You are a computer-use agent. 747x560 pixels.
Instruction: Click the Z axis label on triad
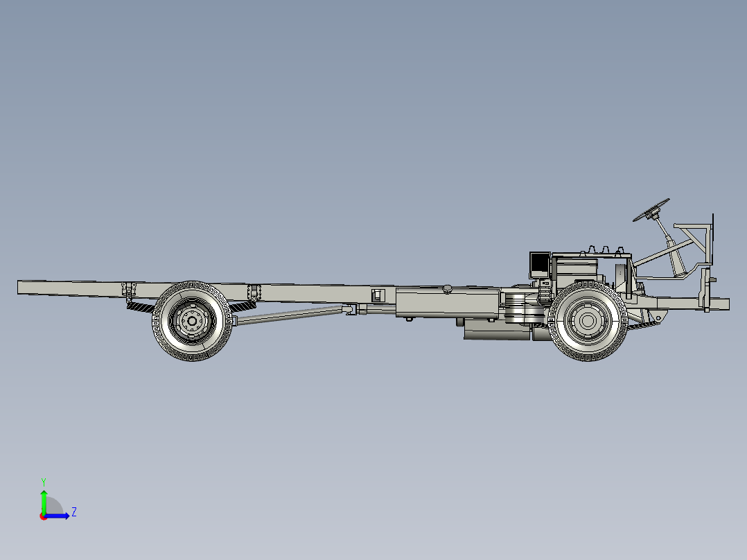click(74, 512)
